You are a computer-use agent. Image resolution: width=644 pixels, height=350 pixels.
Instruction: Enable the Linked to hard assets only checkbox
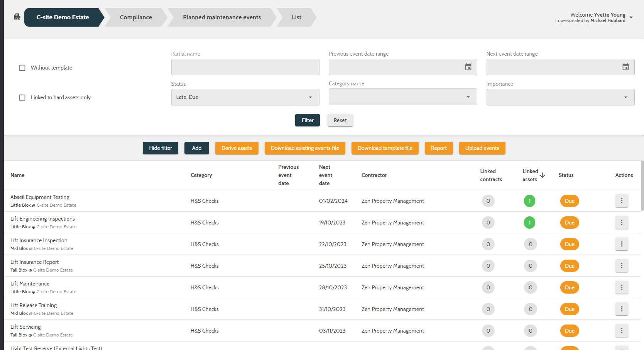point(22,97)
